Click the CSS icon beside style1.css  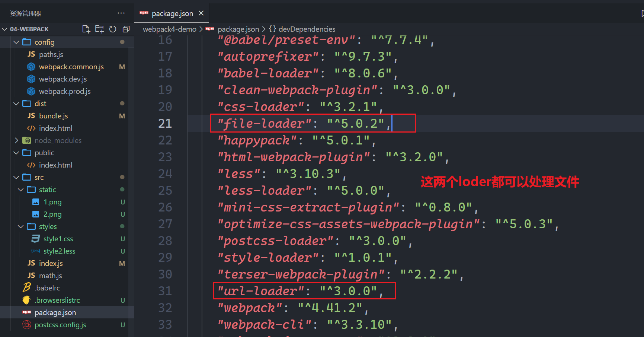pos(36,239)
